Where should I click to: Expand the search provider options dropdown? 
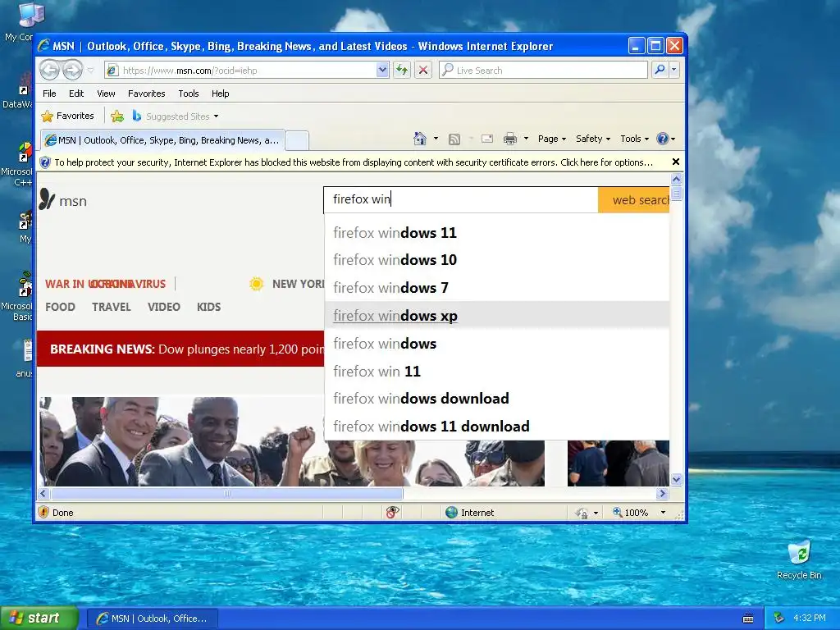click(674, 70)
